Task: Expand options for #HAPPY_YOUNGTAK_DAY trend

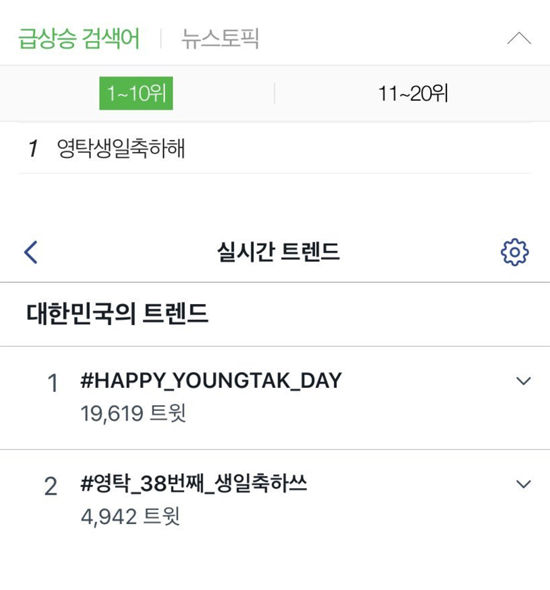Action: (x=524, y=381)
